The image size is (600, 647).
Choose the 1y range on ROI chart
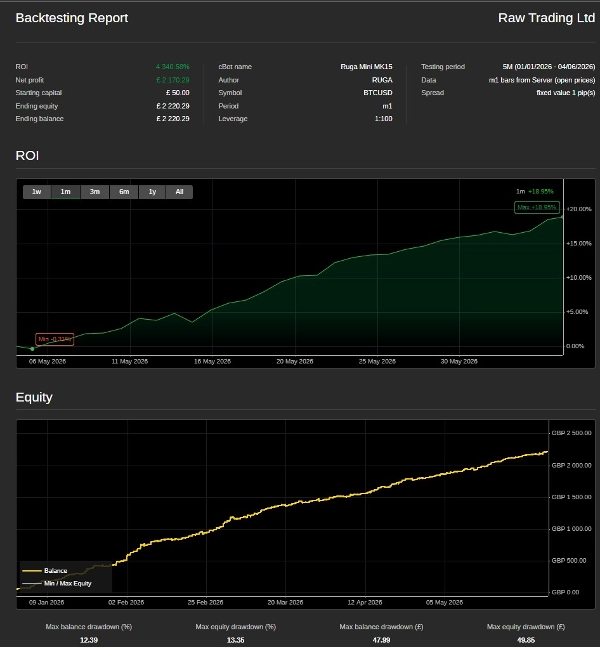(x=152, y=192)
